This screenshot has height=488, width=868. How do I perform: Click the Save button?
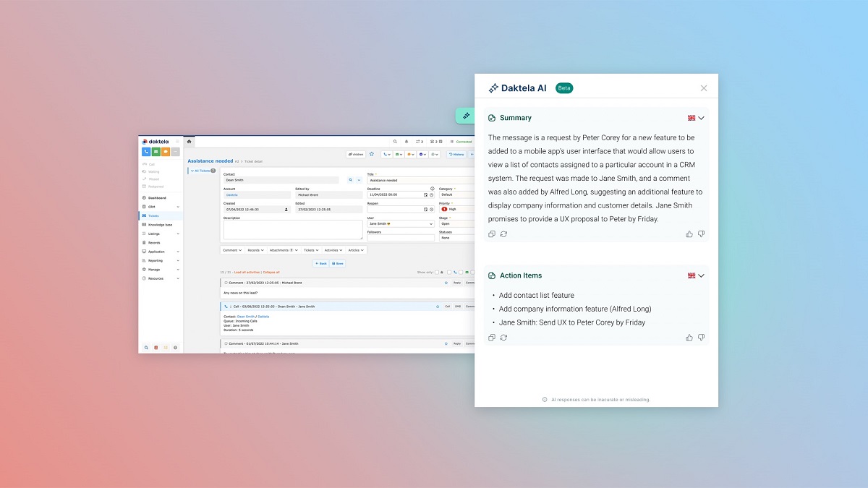pos(337,263)
